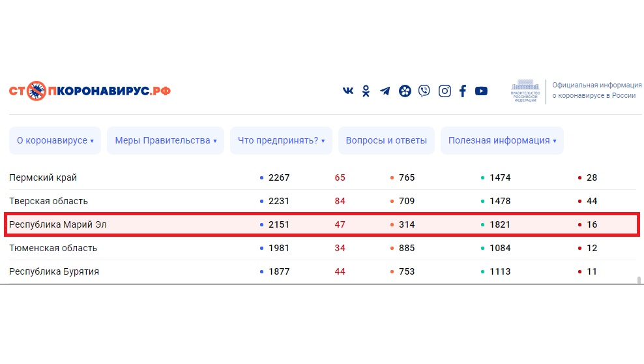Click active cases value 709
This screenshot has width=644, height=364.
[407, 201]
